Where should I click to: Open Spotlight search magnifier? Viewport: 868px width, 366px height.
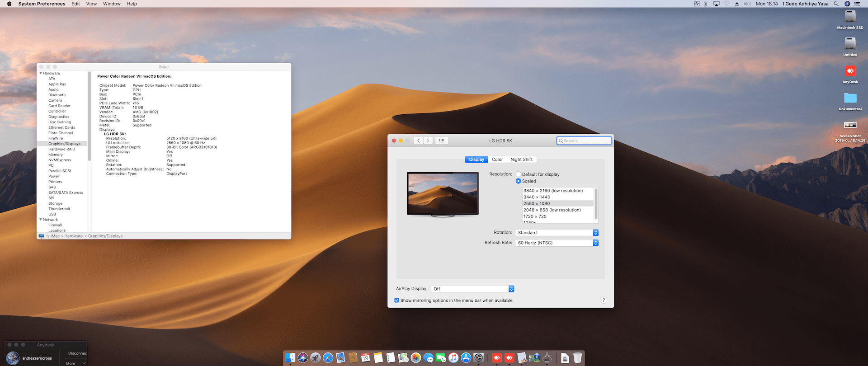pos(836,4)
